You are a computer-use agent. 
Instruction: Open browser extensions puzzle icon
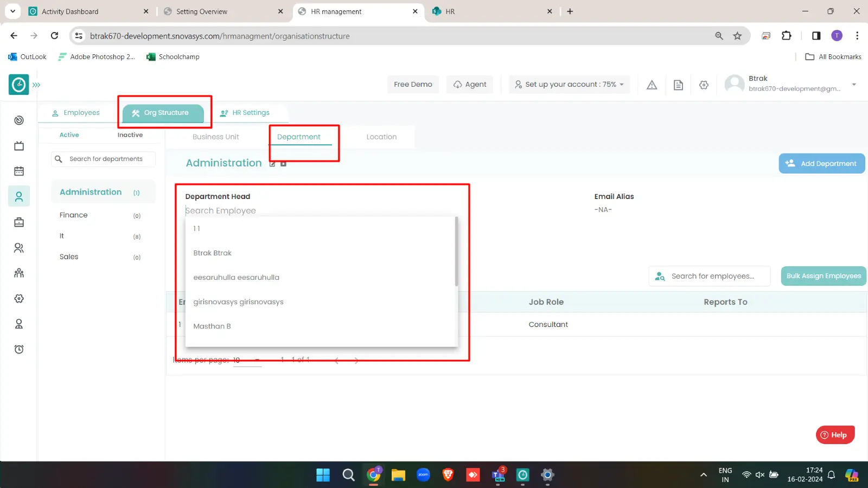(x=787, y=36)
